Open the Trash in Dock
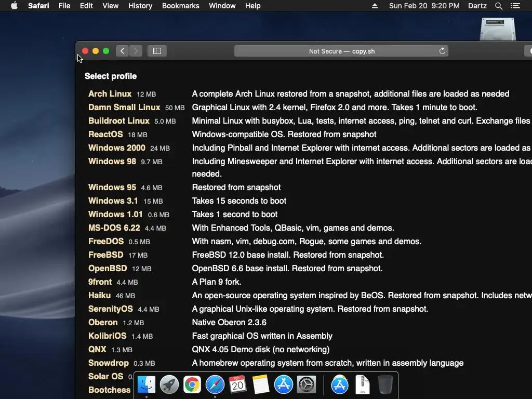 385,385
